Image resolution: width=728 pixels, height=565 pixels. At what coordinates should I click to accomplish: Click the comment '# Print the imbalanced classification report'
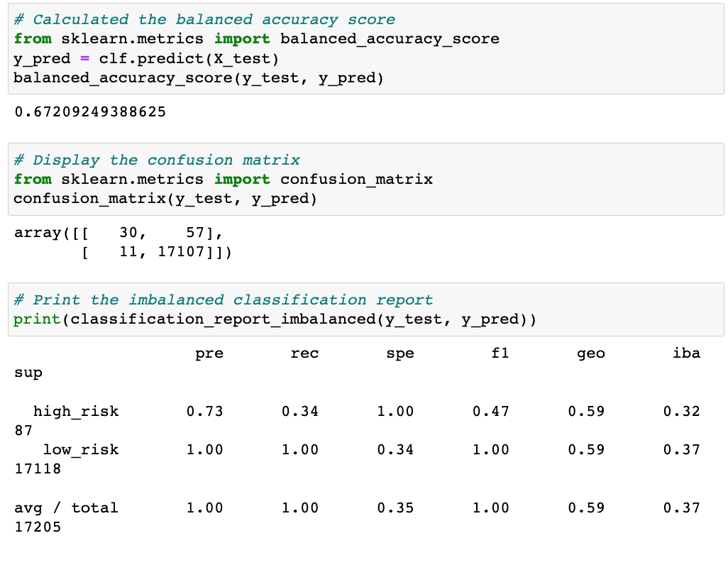pos(224,300)
